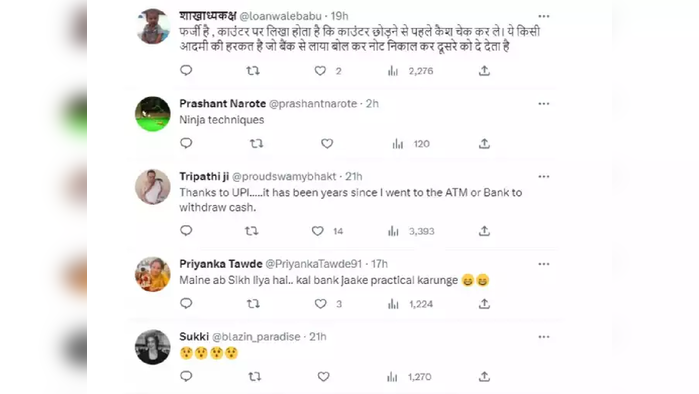Like Tripathi ji's UPI tweet
This screenshot has height=394, width=699.
pos(317,231)
